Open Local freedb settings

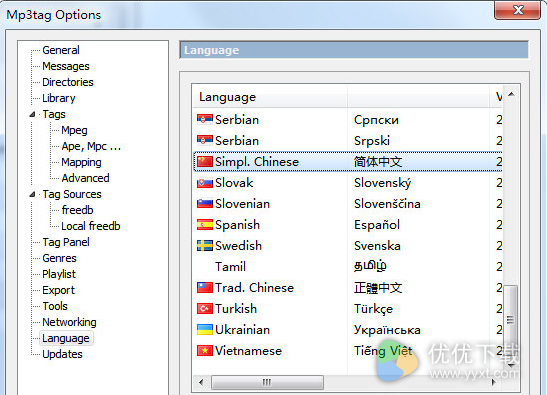(91, 226)
